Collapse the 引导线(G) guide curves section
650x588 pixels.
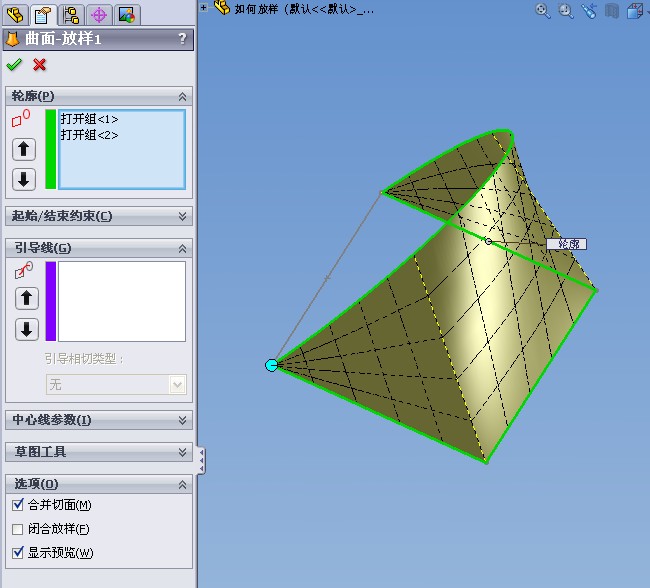[x=182, y=248]
